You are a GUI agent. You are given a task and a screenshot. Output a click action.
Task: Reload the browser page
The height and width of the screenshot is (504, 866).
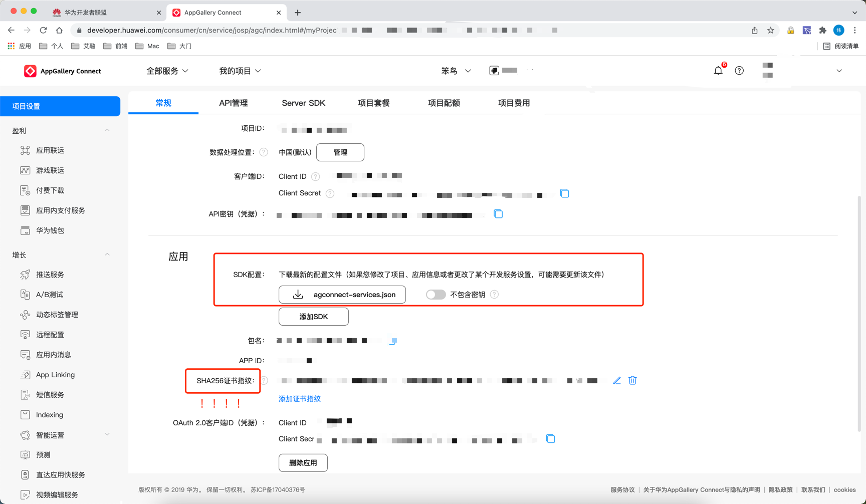click(43, 30)
